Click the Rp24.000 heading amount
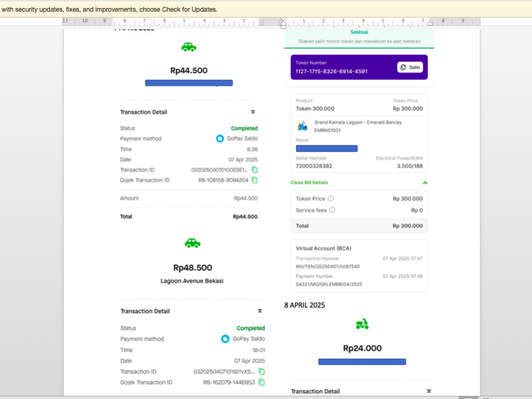The width and height of the screenshot is (532, 399). tap(362, 348)
